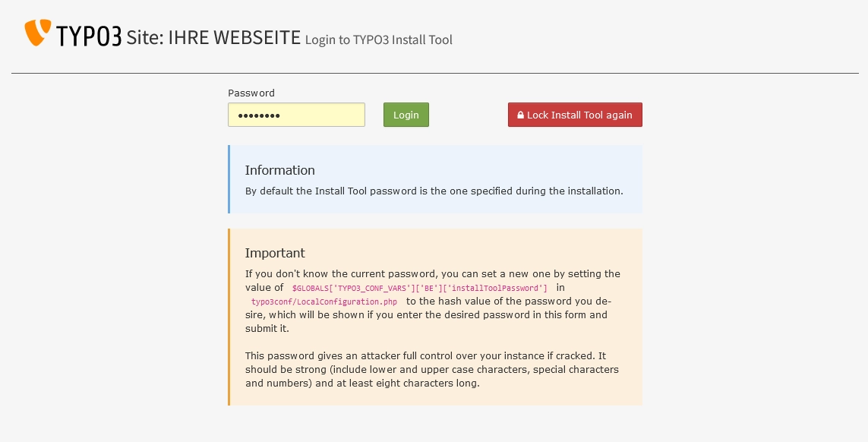The height and width of the screenshot is (442, 868).
Task: Click the $GLOBALS installToolPassword code snippet
Action: tap(420, 288)
